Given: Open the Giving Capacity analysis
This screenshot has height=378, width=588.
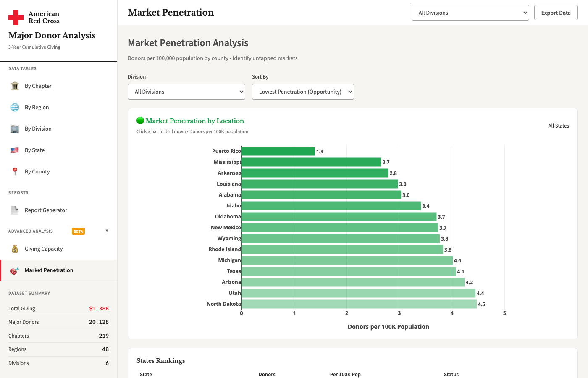Looking at the screenshot, I should 59,249.
